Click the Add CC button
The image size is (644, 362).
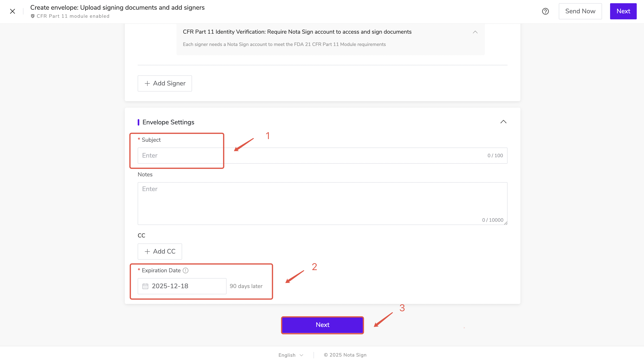point(160,251)
